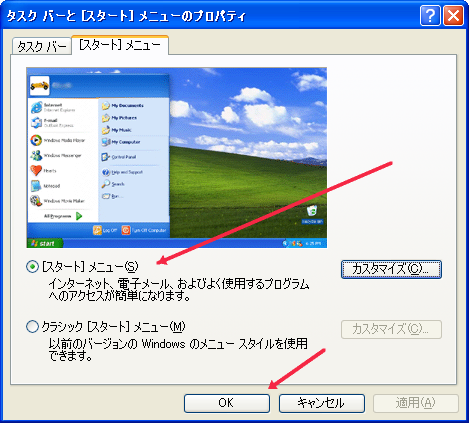Click the Start menu preview thumbnail image

click(177, 158)
